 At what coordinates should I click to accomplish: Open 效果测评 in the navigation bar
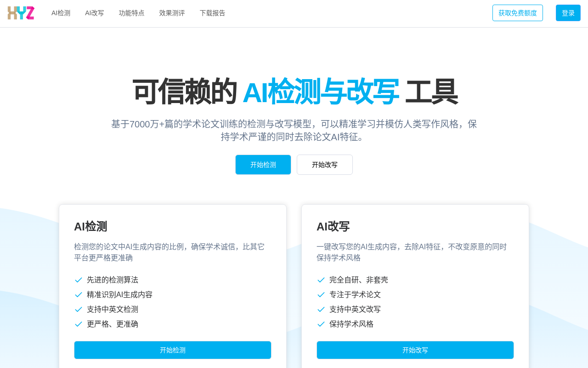pyautogui.click(x=172, y=13)
